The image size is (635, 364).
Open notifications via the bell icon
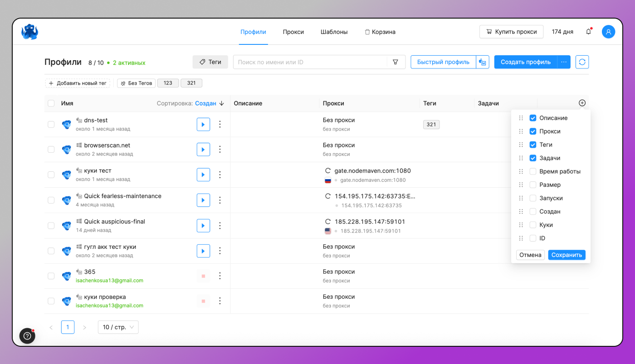click(x=588, y=31)
